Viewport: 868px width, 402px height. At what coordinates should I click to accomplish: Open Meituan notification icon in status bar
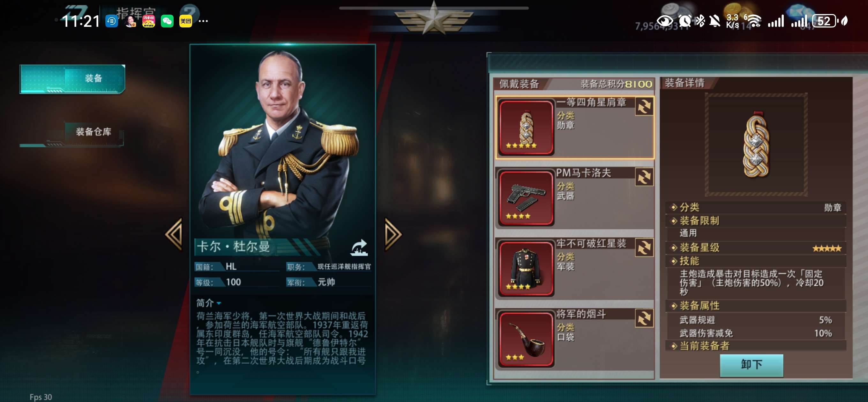point(186,21)
